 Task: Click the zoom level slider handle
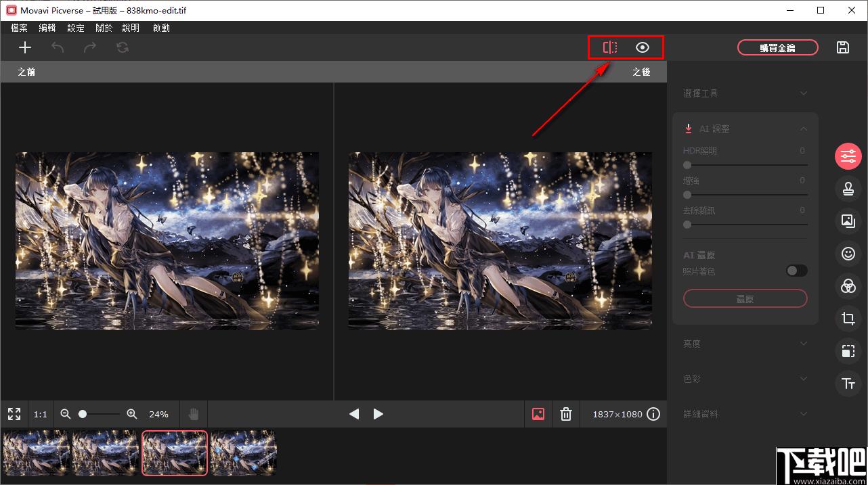(83, 414)
